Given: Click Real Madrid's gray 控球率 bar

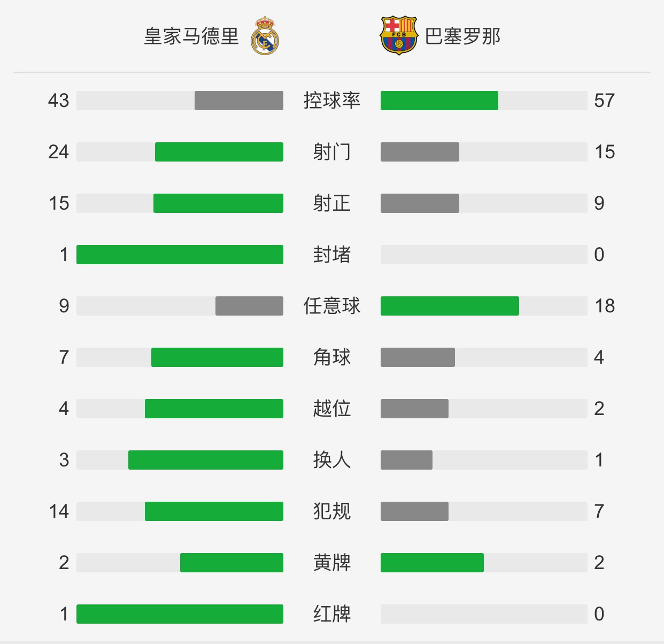Looking at the screenshot, I should coord(239,101).
